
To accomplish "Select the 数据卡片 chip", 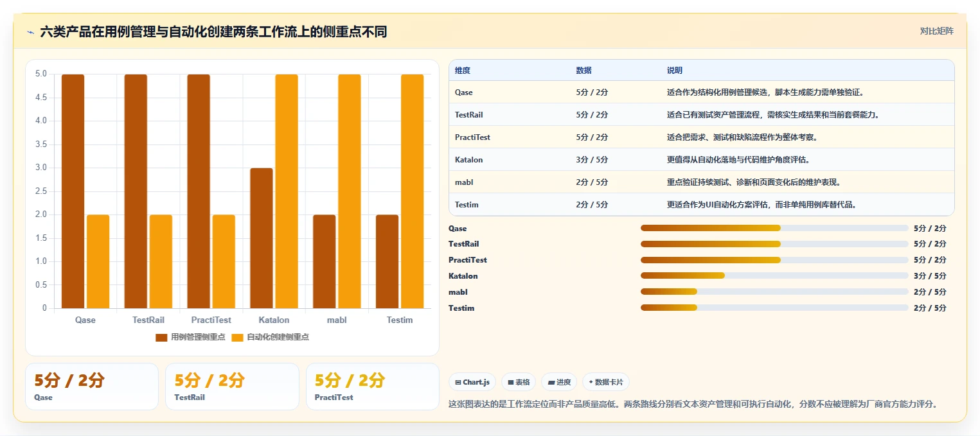I will click(x=606, y=382).
